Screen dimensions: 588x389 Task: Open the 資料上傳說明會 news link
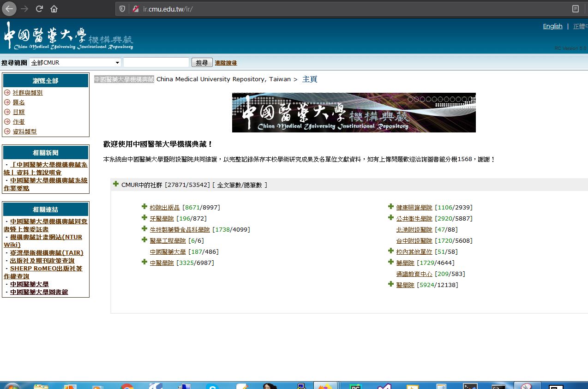[x=46, y=168]
